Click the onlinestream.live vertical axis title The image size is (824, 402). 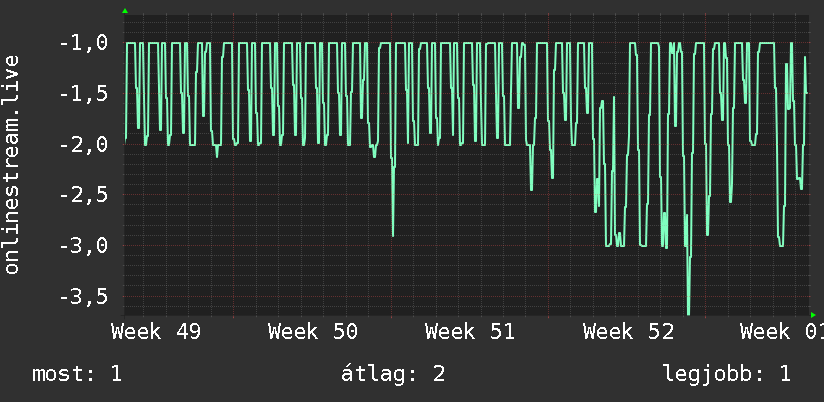pyautogui.click(x=12, y=164)
